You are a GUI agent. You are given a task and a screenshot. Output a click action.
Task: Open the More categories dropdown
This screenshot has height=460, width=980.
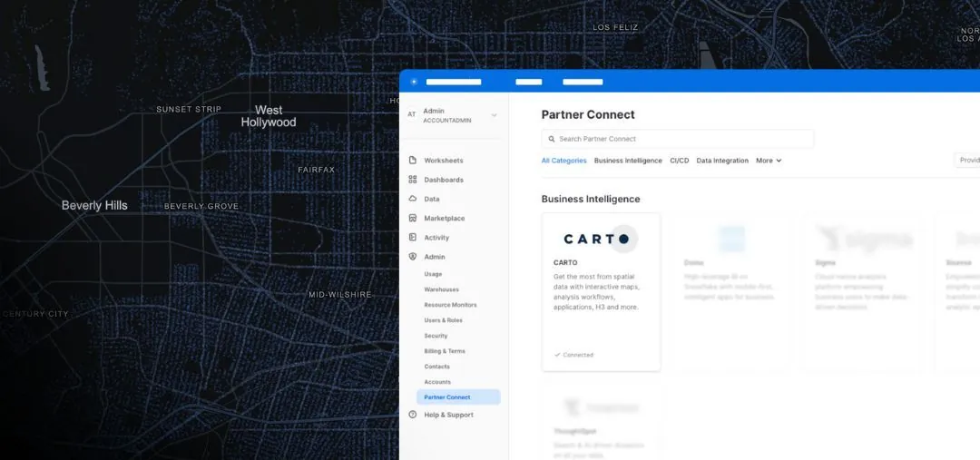click(x=769, y=161)
